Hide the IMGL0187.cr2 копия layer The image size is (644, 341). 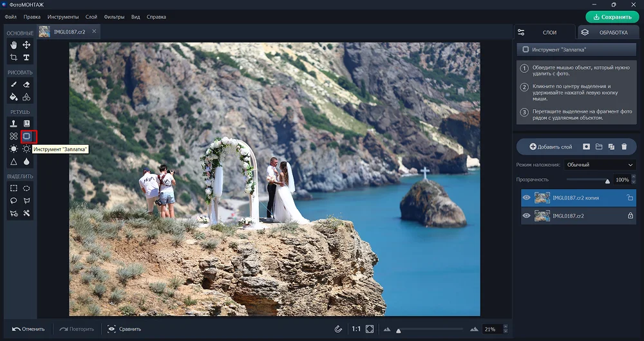pyautogui.click(x=527, y=198)
